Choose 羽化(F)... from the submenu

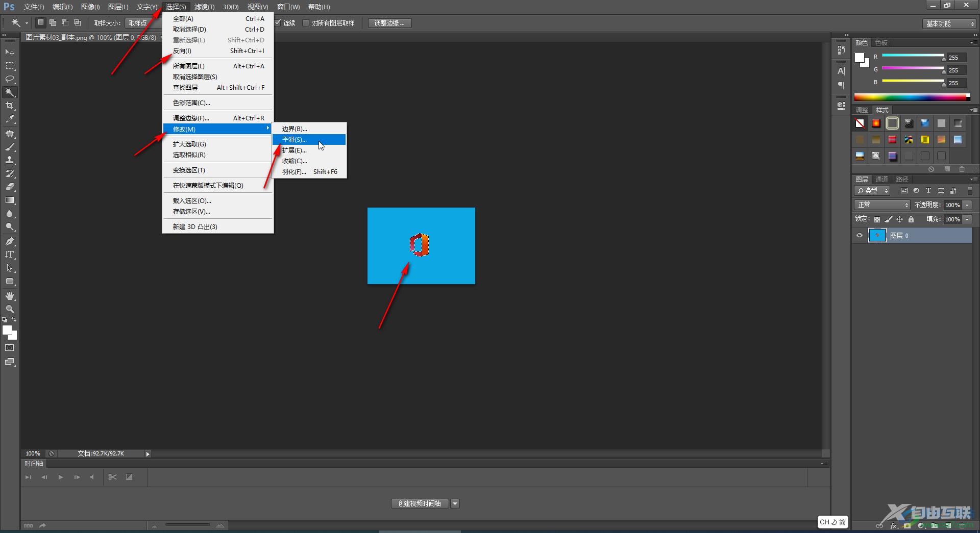309,171
